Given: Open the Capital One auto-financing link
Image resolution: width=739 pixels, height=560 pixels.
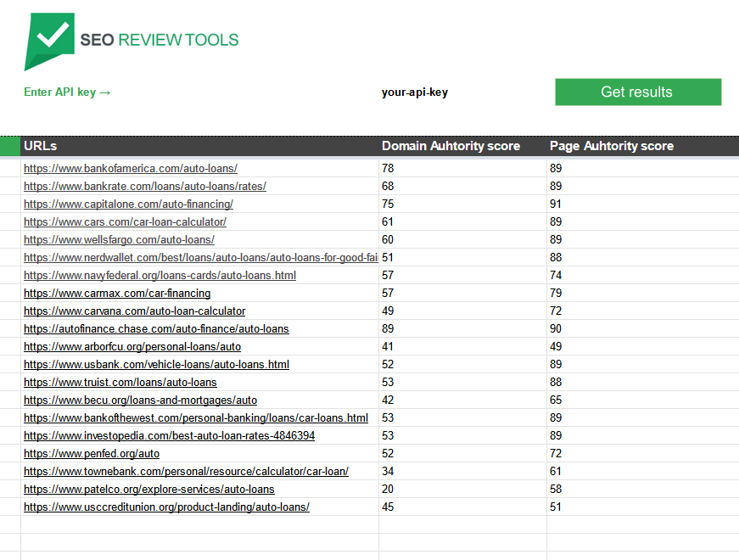Looking at the screenshot, I should pos(128,204).
